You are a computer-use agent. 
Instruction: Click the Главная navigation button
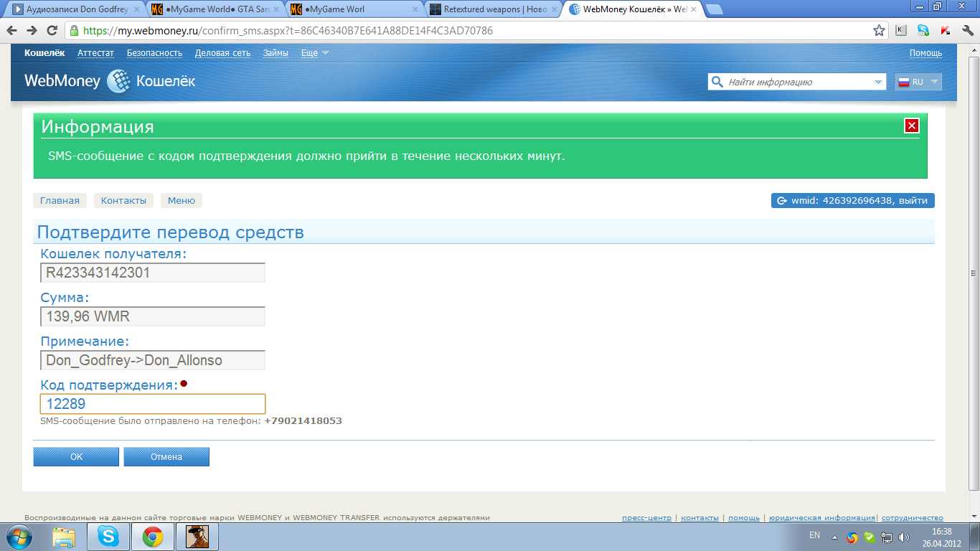click(x=60, y=201)
